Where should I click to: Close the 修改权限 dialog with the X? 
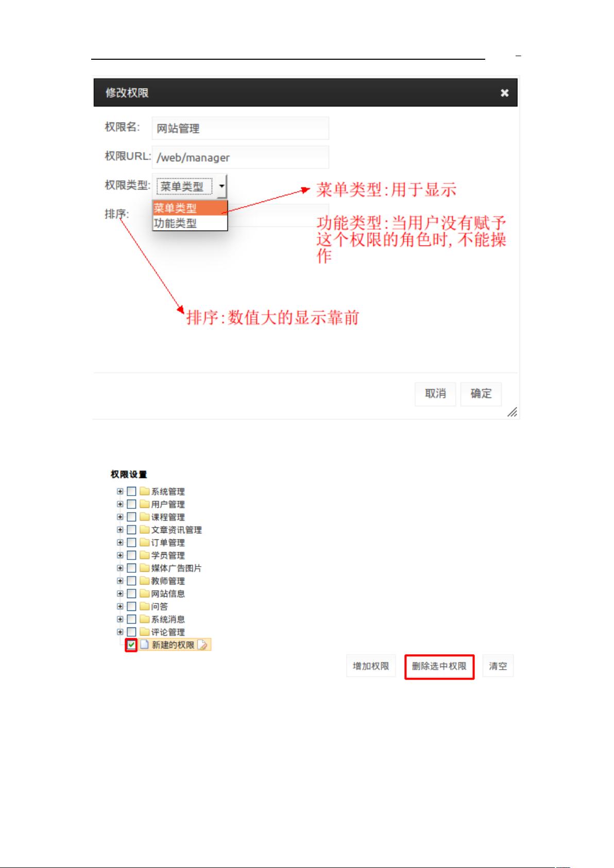[x=505, y=93]
